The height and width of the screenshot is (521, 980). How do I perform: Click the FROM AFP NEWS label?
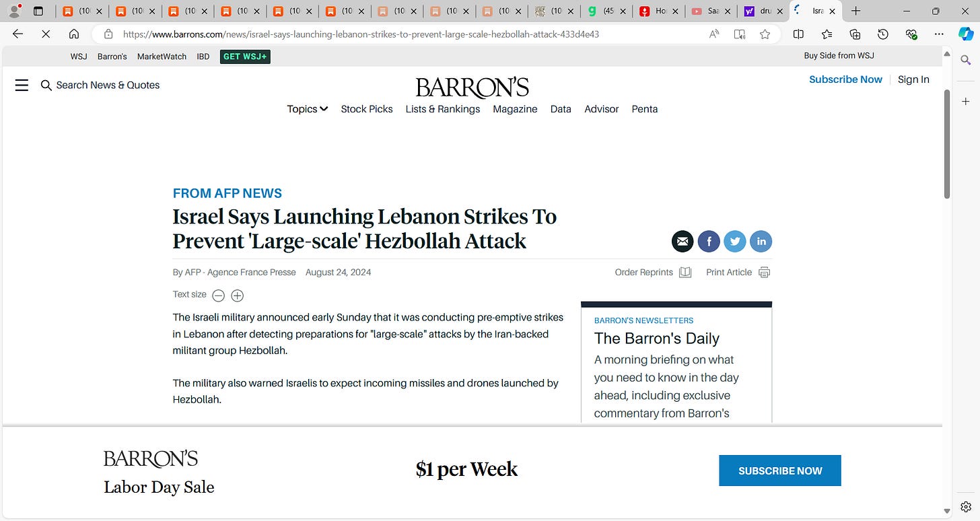point(228,193)
